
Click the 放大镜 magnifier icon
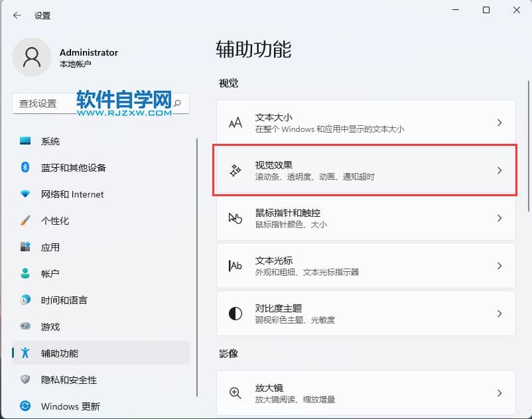pos(235,393)
